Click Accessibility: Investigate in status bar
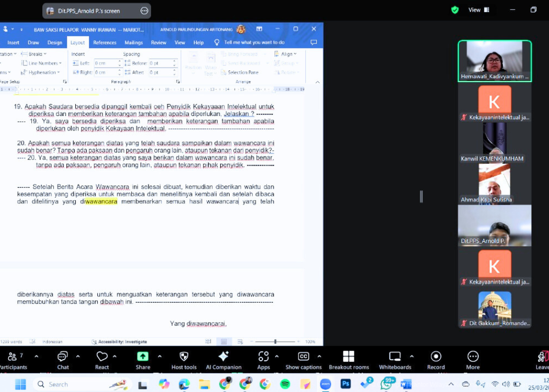549x392 pixels. (x=119, y=342)
